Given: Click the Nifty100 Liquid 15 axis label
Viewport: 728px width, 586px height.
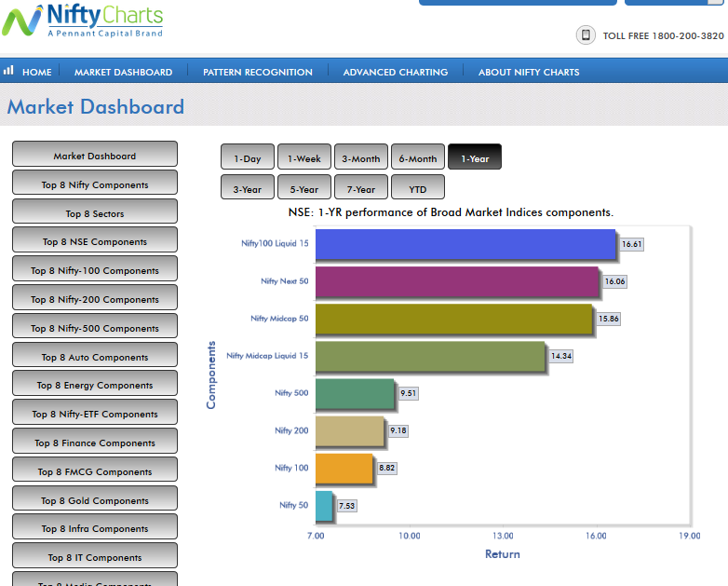Looking at the screenshot, I should click(x=275, y=243).
